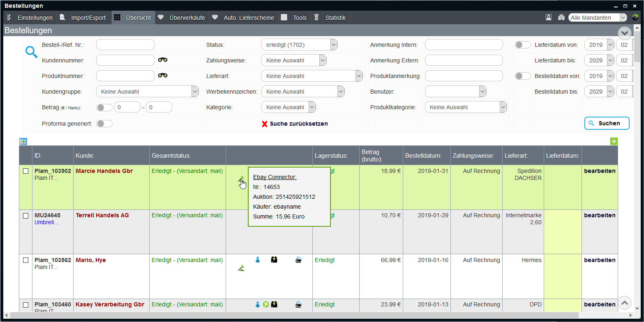Image resolution: width=644 pixels, height=322 pixels.
Task: Open the Werbekennzeichen dropdown
Action: (303, 92)
